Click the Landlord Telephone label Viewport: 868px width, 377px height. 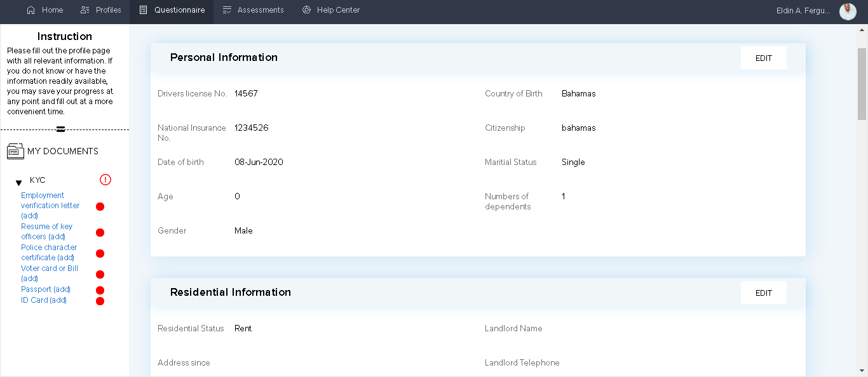(522, 362)
